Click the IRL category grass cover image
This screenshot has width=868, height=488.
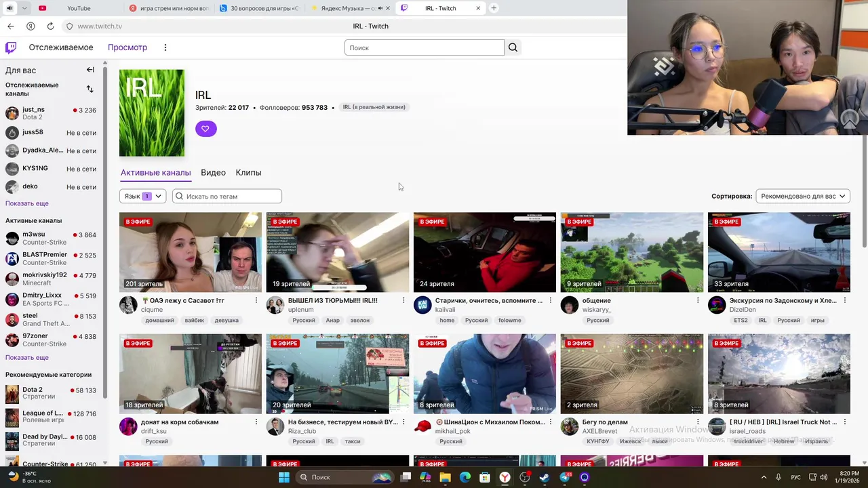152,113
